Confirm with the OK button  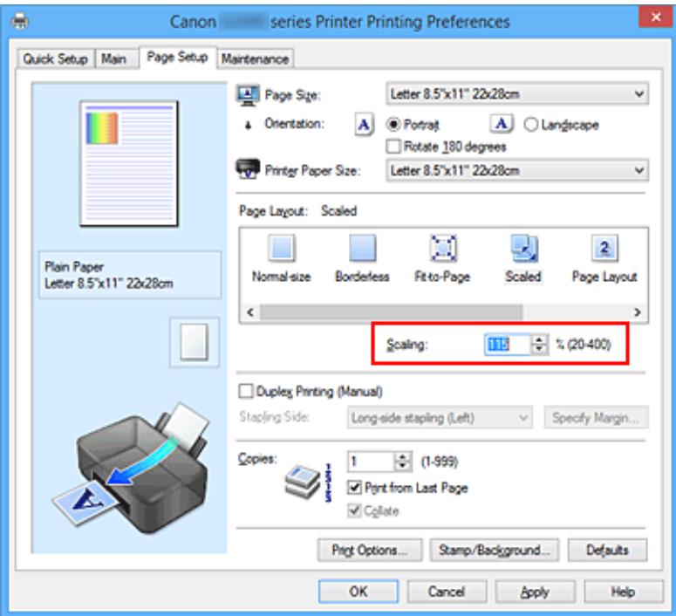click(x=358, y=592)
